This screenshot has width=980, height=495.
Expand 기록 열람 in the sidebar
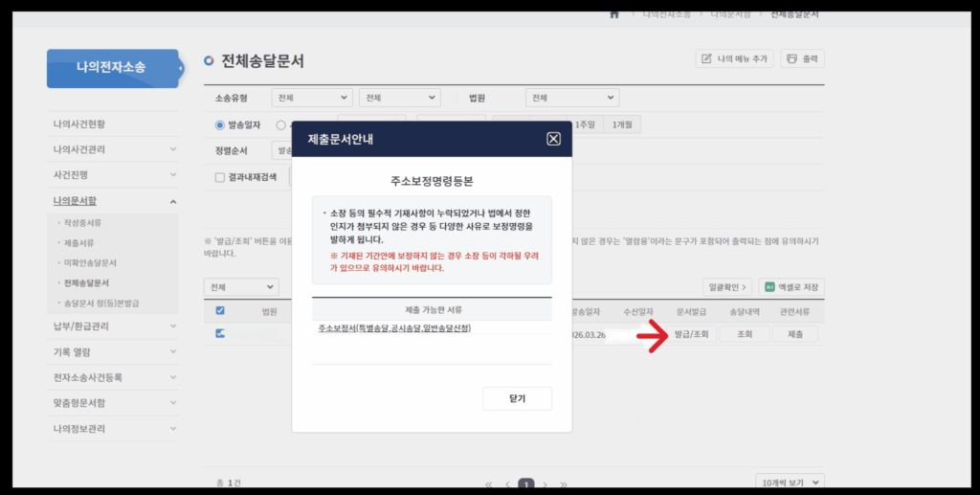(113, 352)
